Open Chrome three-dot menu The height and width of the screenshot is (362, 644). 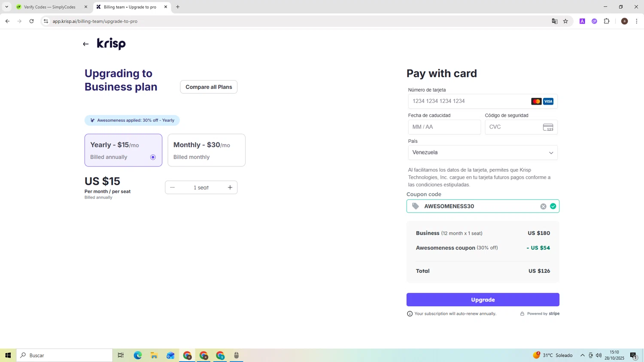637,21
